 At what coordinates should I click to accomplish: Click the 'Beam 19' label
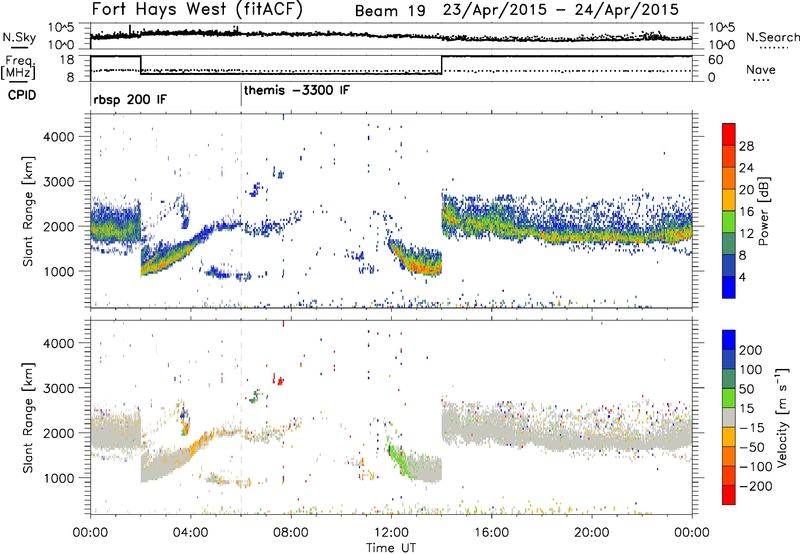pos(390,11)
